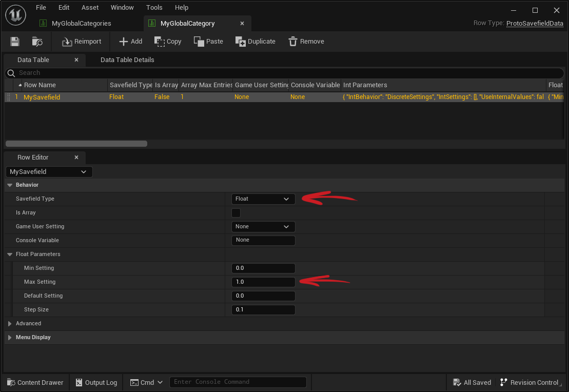Viewport: 569px width, 392px height.
Task: Paste into the selected row
Action: [208, 42]
